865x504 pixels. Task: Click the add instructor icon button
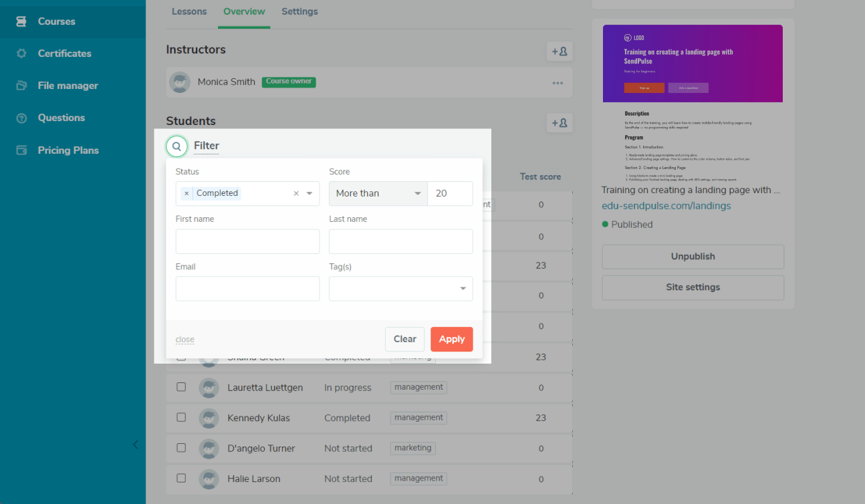coord(559,51)
